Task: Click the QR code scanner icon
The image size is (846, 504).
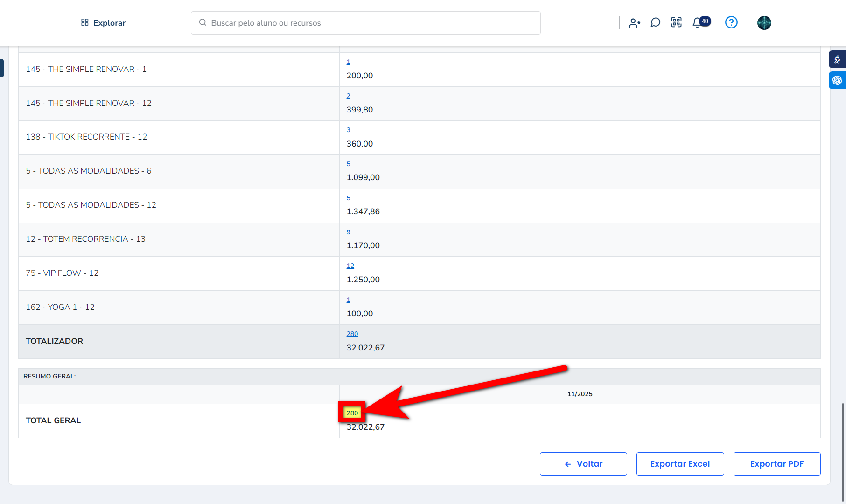Action: point(676,22)
